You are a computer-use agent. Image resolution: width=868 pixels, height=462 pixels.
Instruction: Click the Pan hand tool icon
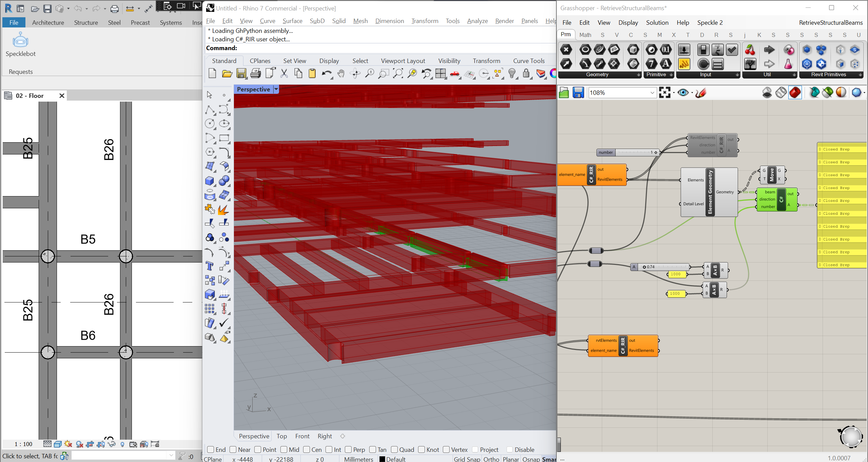(341, 73)
